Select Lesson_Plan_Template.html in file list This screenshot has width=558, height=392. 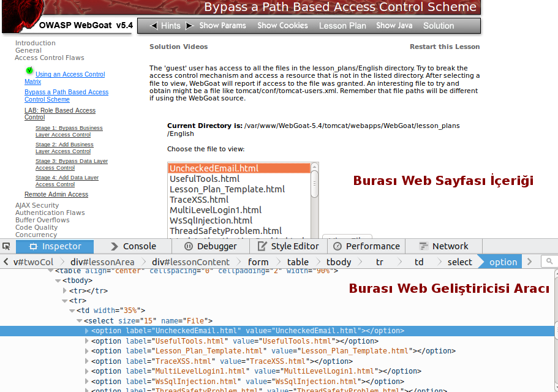pos(239,189)
